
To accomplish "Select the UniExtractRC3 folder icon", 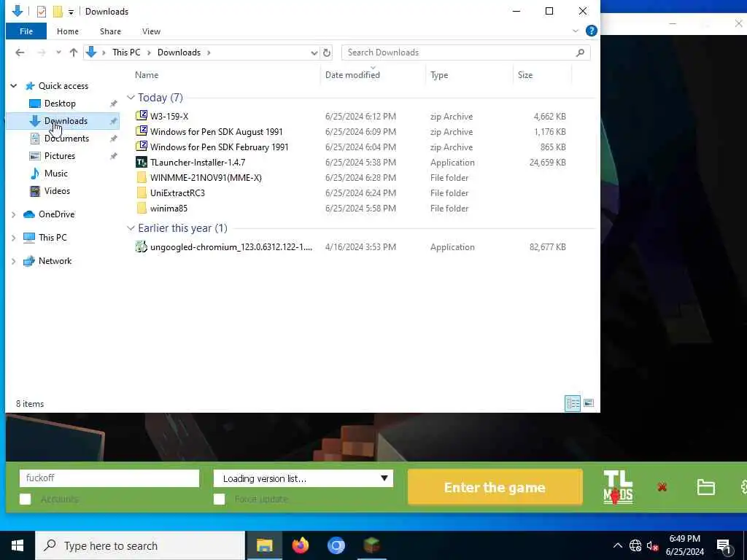I will tap(142, 192).
